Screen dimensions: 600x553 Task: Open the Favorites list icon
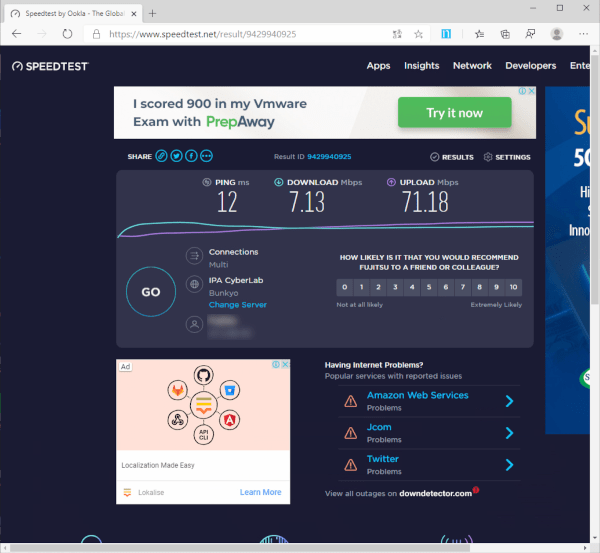tap(479, 34)
